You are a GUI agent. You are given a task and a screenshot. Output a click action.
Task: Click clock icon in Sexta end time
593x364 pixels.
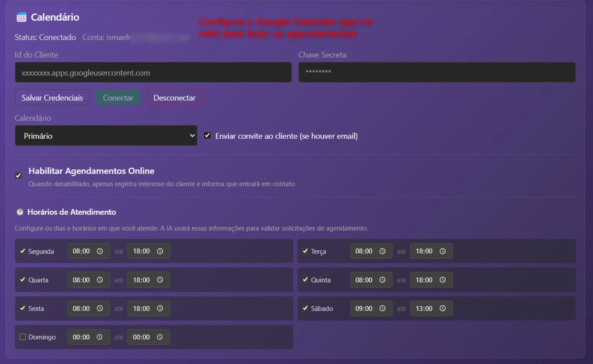coord(160,308)
